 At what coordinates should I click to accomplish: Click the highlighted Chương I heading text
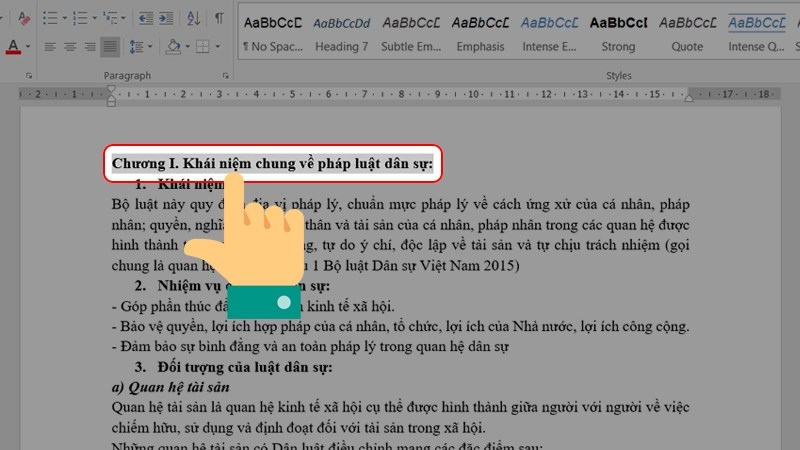[277, 163]
